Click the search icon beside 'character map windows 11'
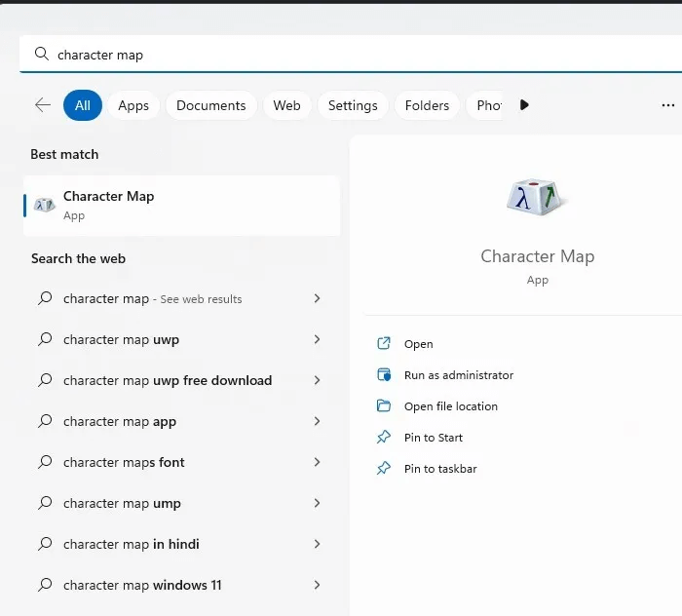The width and height of the screenshot is (682, 616). click(45, 584)
